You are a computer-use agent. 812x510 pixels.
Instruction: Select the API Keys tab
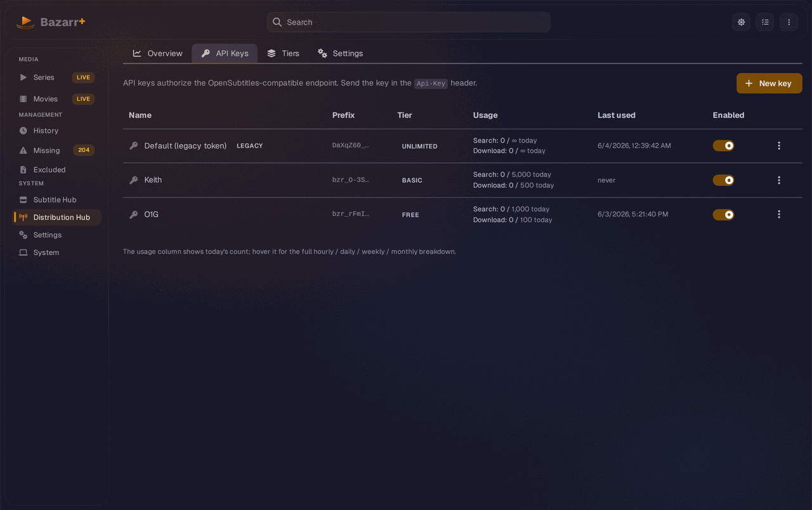tap(225, 53)
